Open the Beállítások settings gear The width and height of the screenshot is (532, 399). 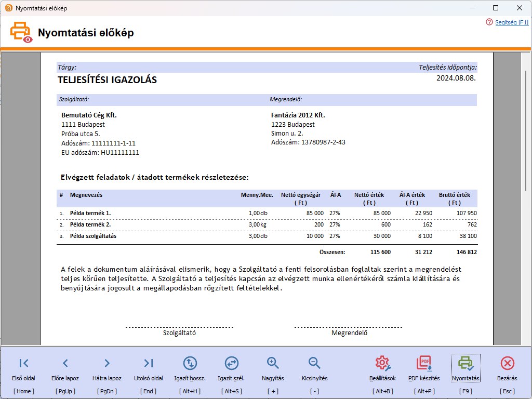tap(382, 369)
